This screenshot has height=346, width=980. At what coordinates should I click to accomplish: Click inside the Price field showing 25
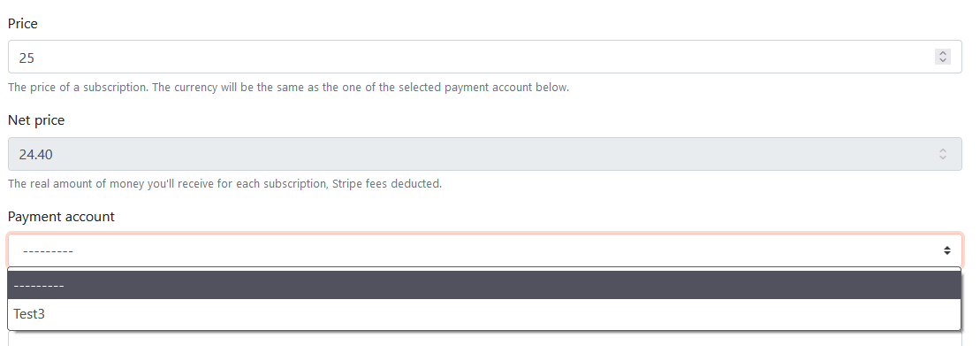(x=484, y=57)
